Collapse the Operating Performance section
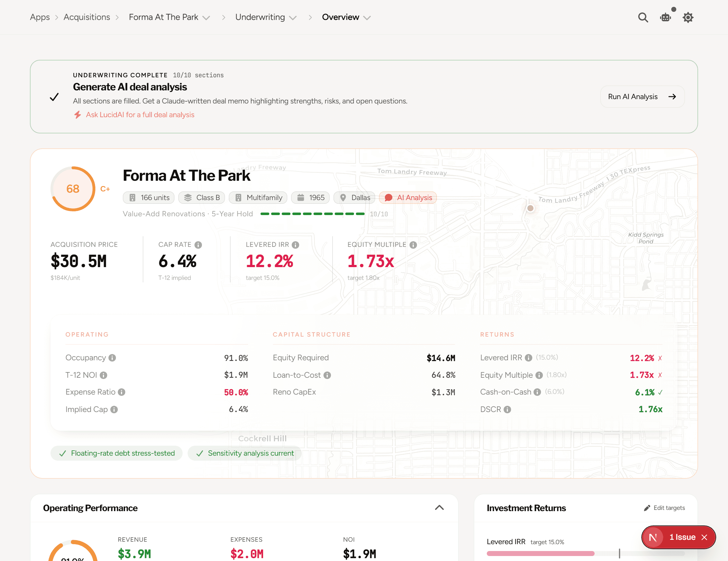 [439, 508]
